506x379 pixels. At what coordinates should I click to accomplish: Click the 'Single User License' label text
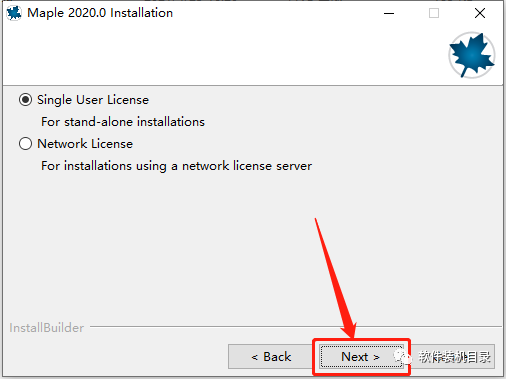[93, 100]
